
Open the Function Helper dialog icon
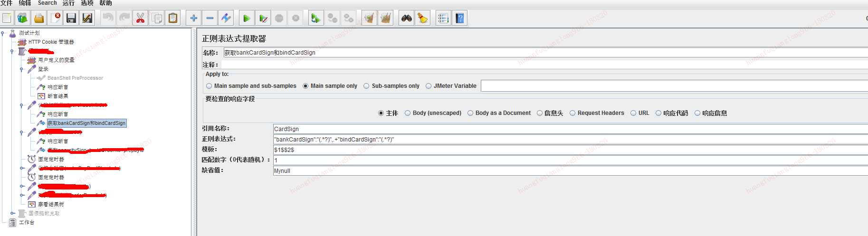click(x=443, y=18)
